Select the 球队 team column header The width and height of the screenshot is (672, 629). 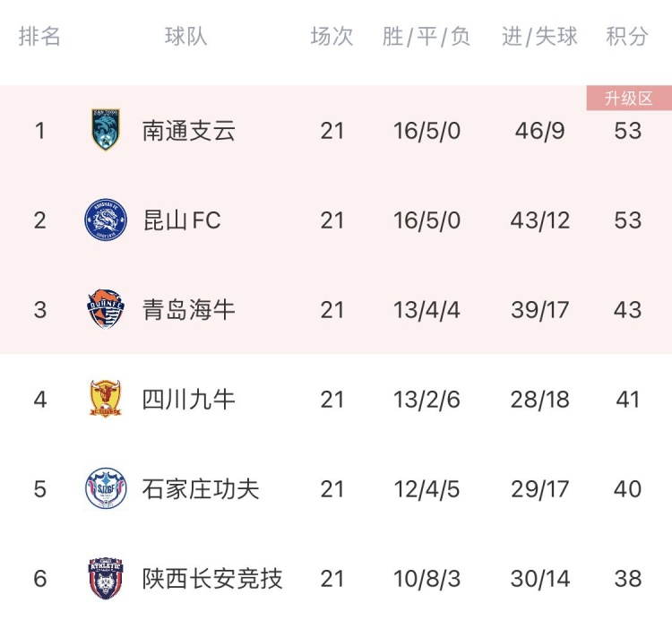[186, 36]
